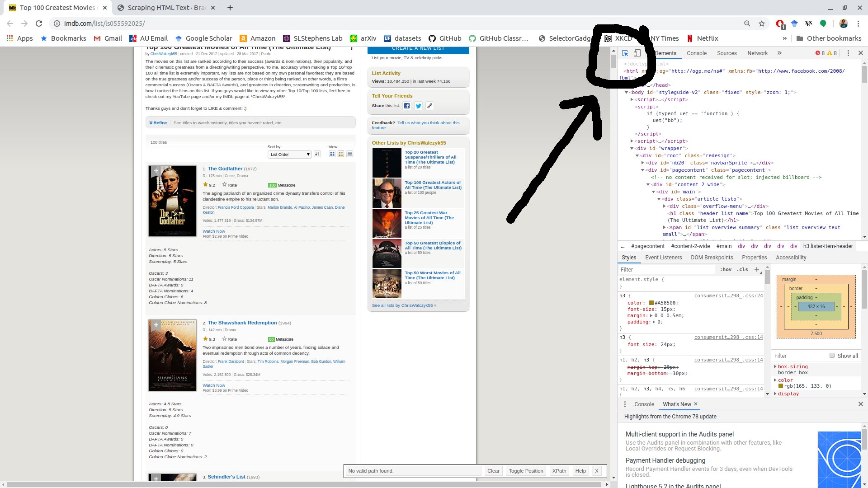Open consumersit…298_.css:24 source link
Image resolution: width=868 pixels, height=488 pixels.
(x=728, y=296)
